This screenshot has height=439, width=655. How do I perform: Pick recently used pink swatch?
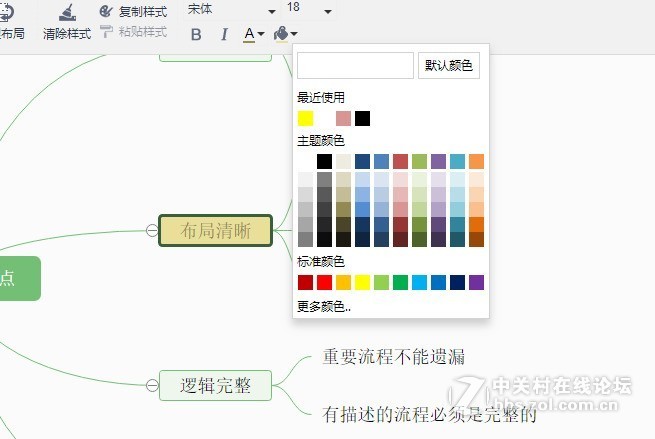coord(343,118)
